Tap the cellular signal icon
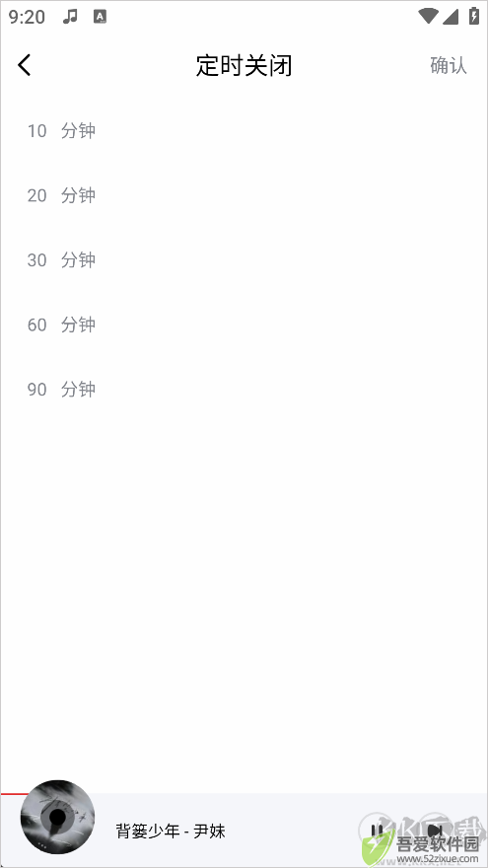Viewport: 488px width, 868px height. [x=451, y=17]
